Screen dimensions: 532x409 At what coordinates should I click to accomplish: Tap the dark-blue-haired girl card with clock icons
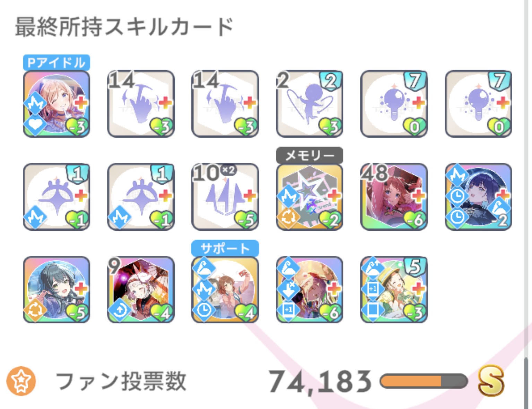[478, 197]
